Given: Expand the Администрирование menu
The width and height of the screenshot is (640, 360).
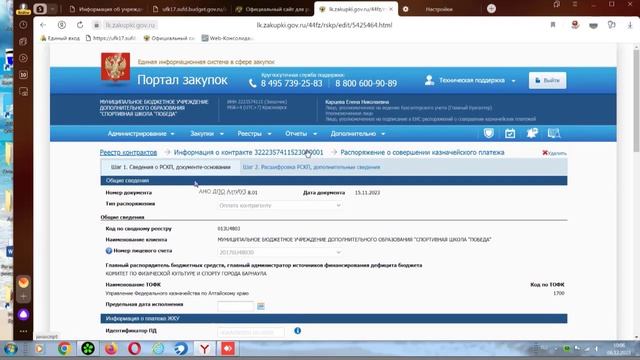Looking at the screenshot, I should coord(141,133).
